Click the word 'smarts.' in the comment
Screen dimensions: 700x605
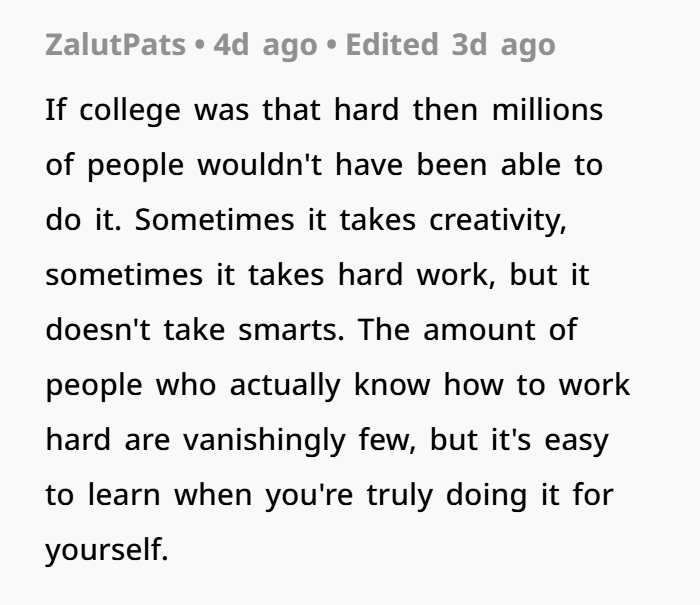[x=292, y=330]
